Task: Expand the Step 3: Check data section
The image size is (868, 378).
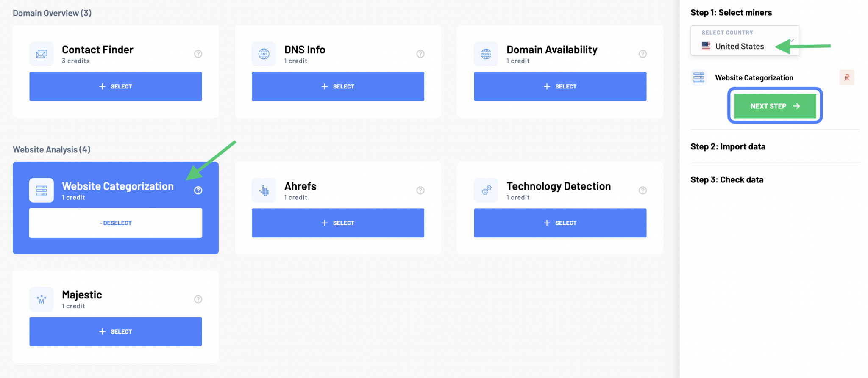Action: (x=727, y=179)
